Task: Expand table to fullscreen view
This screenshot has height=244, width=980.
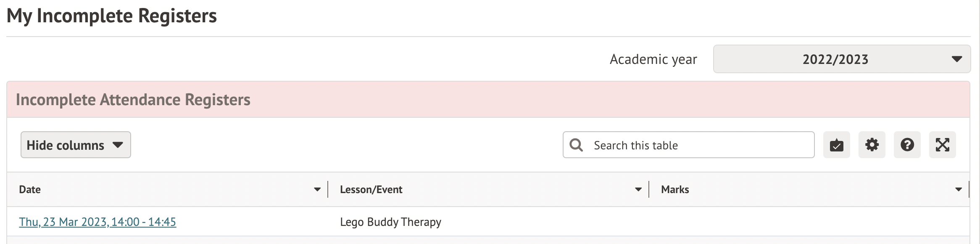Action: [x=942, y=145]
